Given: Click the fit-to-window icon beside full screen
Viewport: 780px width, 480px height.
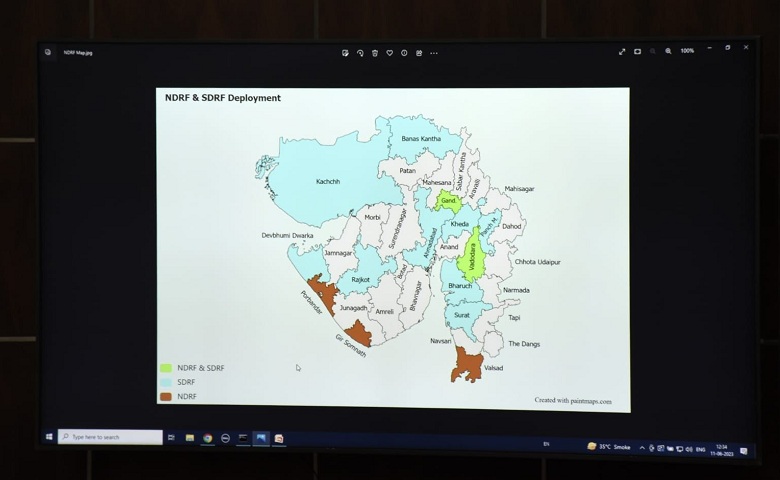Looking at the screenshot, I should tap(637, 51).
